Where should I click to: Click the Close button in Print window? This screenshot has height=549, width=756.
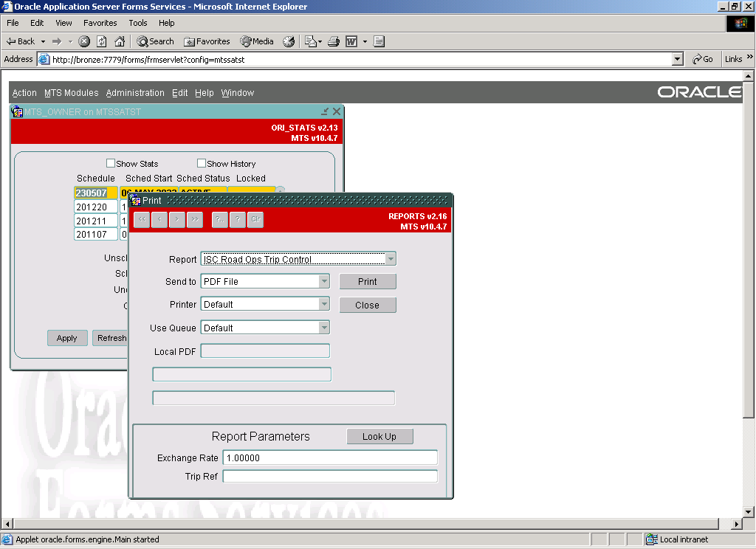[x=368, y=305]
